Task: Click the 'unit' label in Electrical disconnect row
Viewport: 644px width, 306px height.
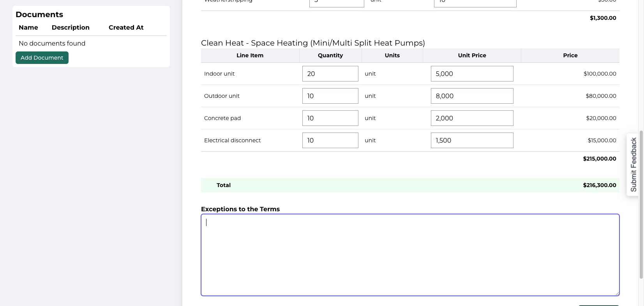Action: [x=370, y=140]
